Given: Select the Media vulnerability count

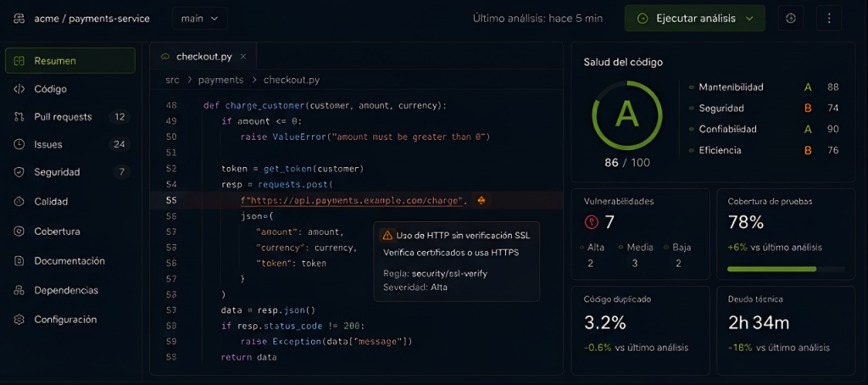Looking at the screenshot, I should [x=636, y=263].
